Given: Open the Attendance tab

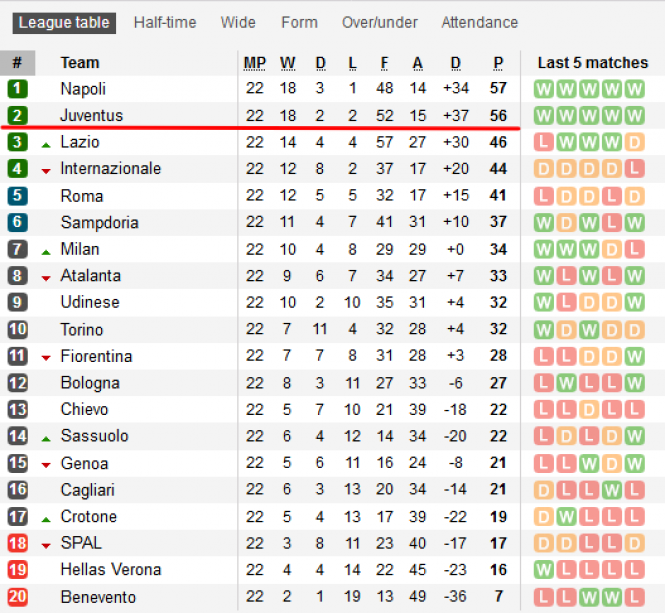Looking at the screenshot, I should [480, 22].
